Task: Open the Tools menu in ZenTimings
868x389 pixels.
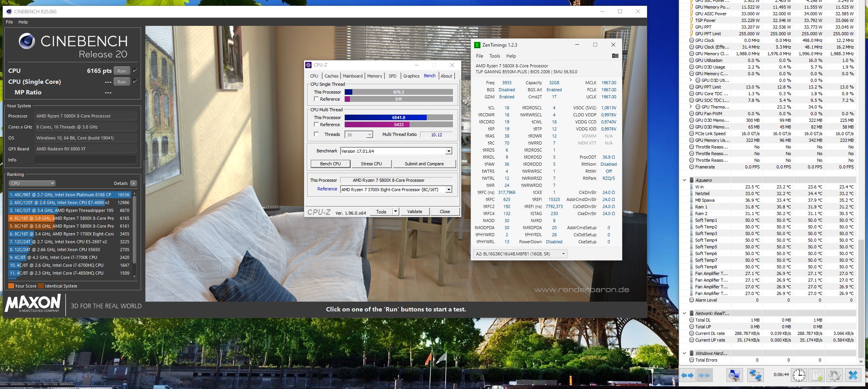Action: (x=495, y=56)
